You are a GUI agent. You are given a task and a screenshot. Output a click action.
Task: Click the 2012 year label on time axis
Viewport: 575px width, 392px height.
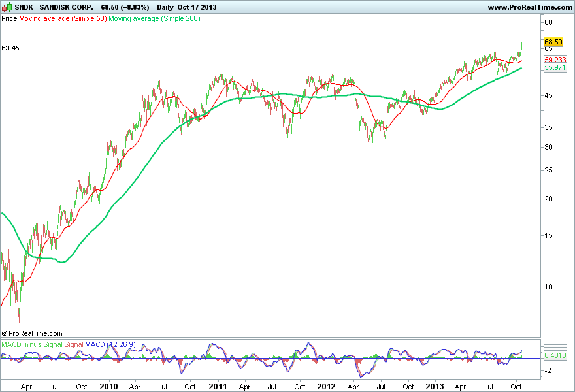326,387
